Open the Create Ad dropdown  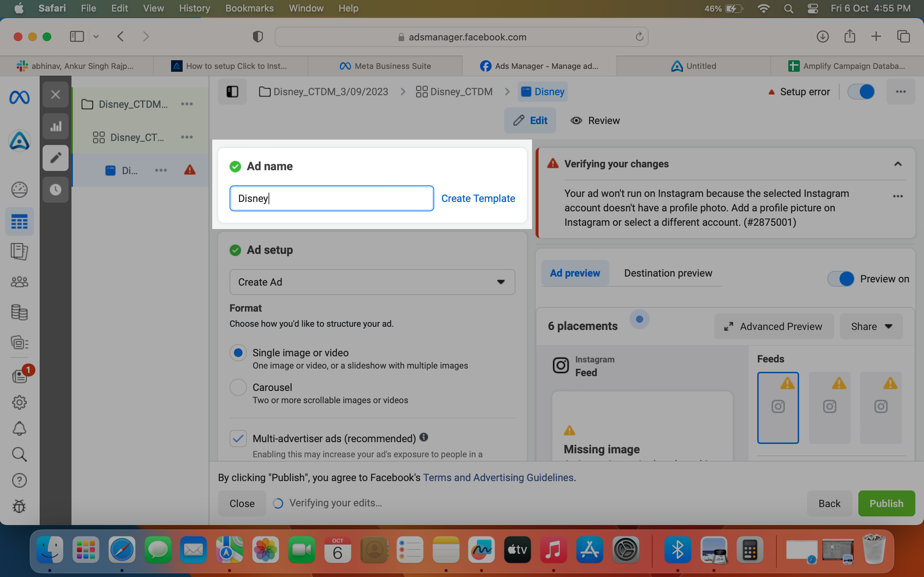(372, 282)
